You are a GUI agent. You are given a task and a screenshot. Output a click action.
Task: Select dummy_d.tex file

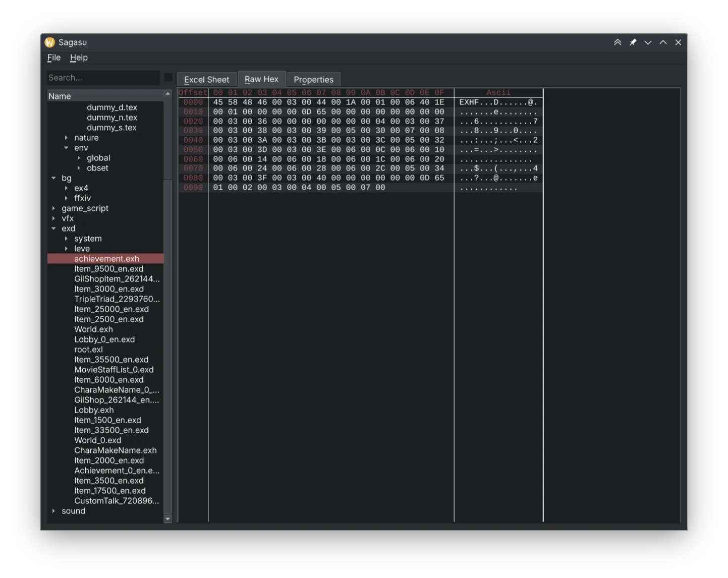[112, 107]
